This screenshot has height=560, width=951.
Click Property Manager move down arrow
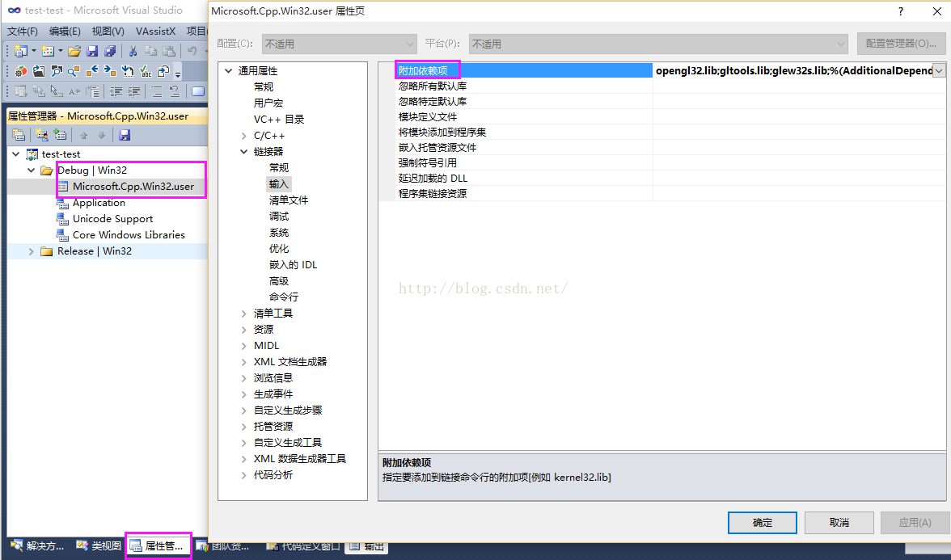coord(101,135)
